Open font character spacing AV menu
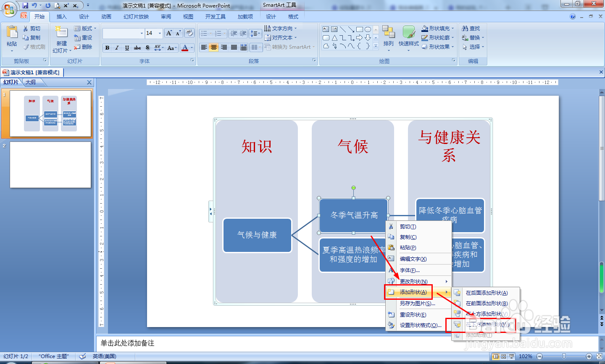 [159, 48]
